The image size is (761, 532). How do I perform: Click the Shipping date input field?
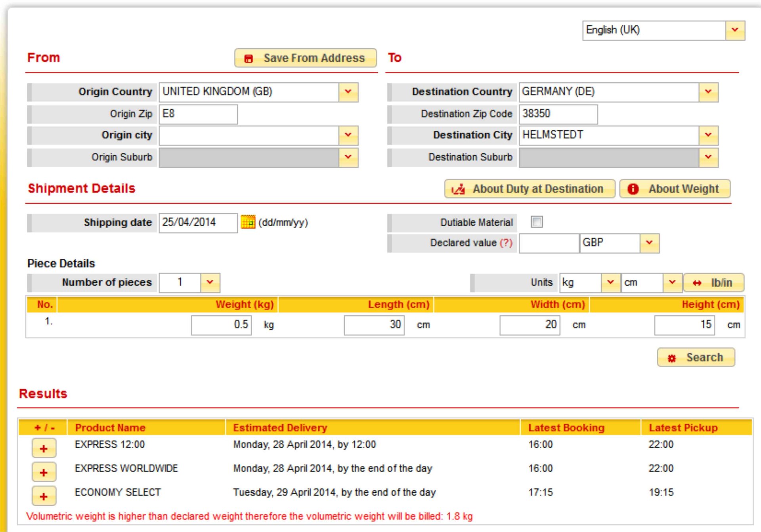(198, 223)
